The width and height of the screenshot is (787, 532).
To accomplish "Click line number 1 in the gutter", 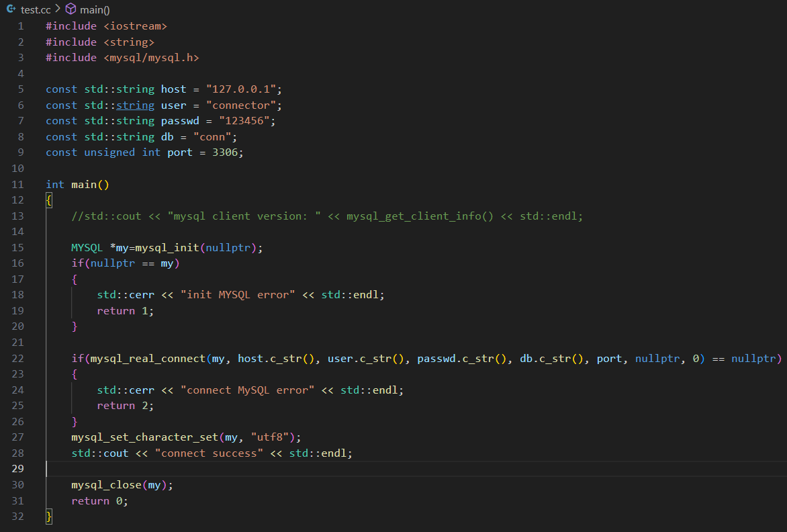I will 21,26.
